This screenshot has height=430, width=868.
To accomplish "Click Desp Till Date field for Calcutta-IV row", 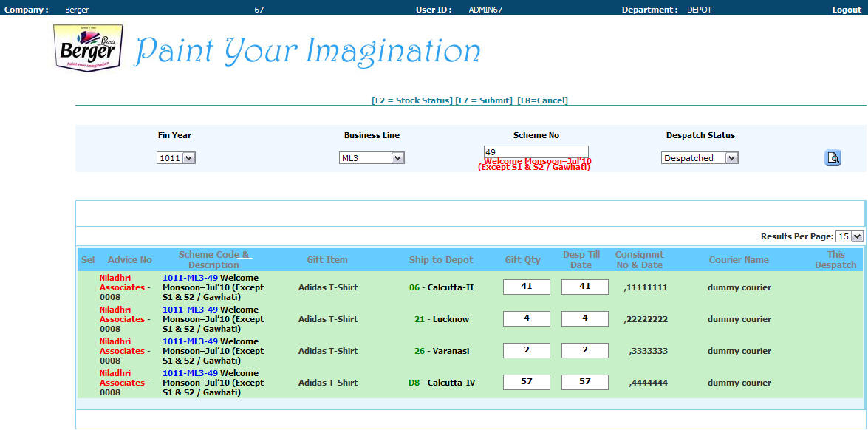I will [x=584, y=382].
